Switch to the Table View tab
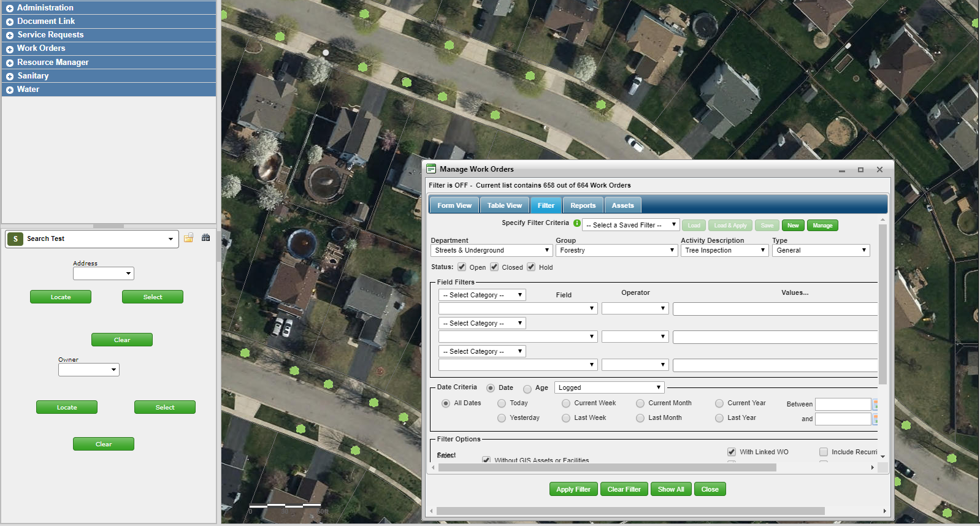This screenshot has width=980, height=526. click(505, 205)
